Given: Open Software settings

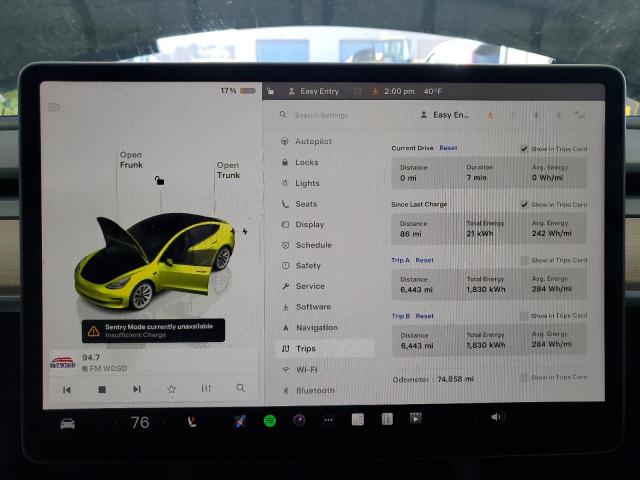Looking at the screenshot, I should coord(307,307).
